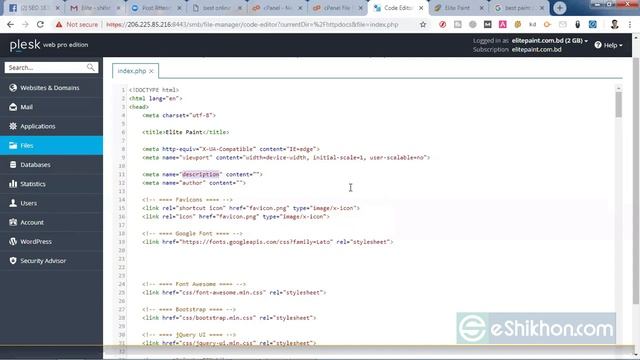Click the meta charset utf-8 line
This screenshot has height=360, width=640.
pyautogui.click(x=179, y=116)
